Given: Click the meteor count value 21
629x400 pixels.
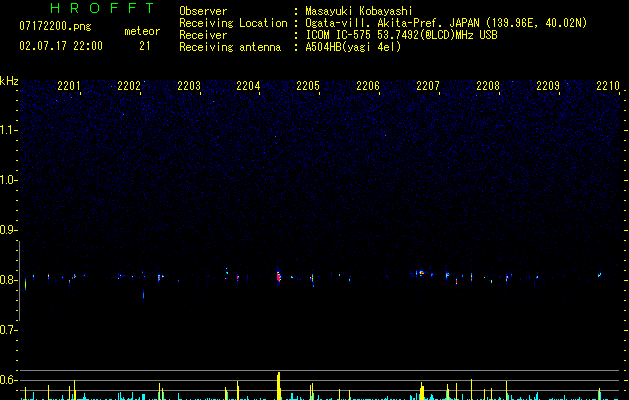Looking at the screenshot, I should pos(145,46).
